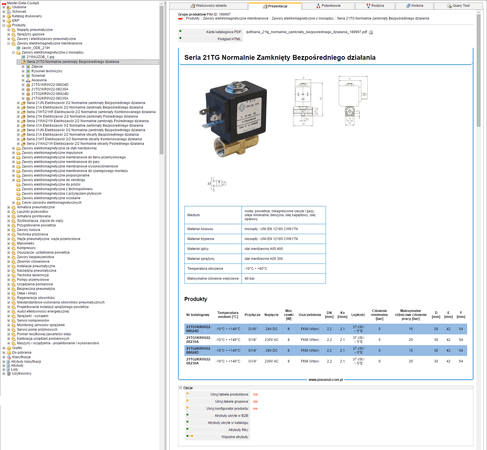Screen dimensions: 487x450
Task: Click the solenoid valve product photo
Action: 235,118
